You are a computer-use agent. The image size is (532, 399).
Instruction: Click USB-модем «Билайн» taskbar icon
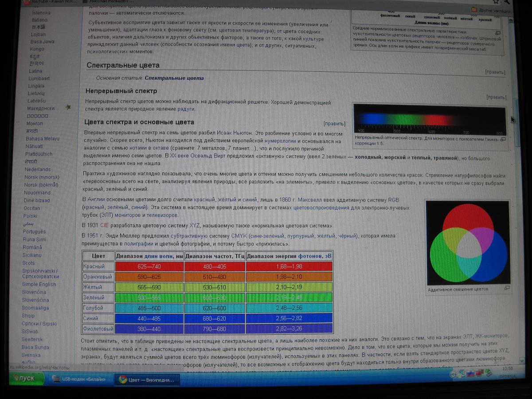point(56,379)
